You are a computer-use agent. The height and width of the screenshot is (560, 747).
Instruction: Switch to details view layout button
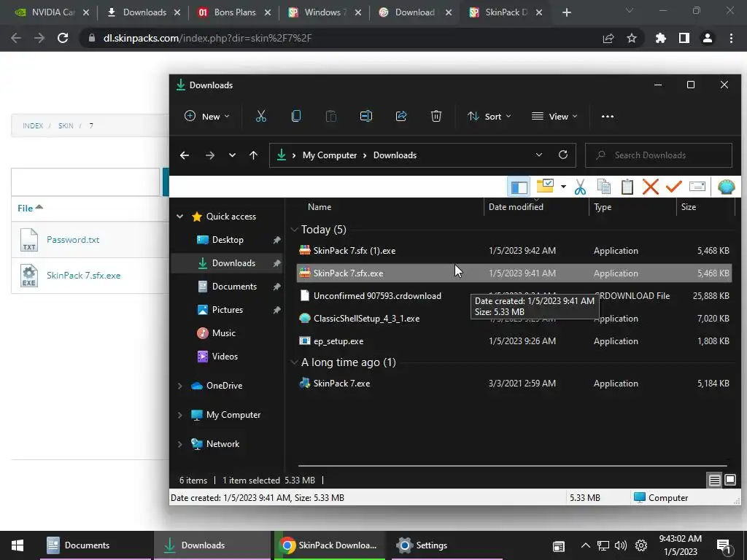pos(714,480)
